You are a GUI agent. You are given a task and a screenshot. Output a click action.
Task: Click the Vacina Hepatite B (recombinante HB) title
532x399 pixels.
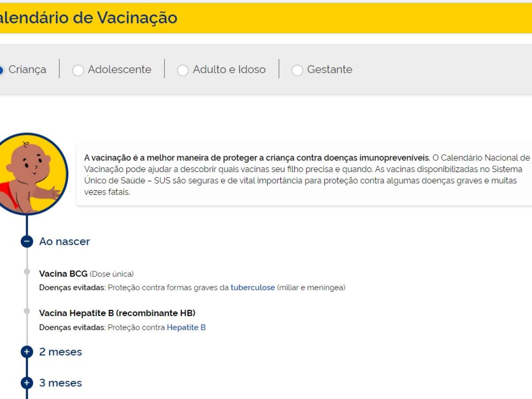[x=117, y=313]
